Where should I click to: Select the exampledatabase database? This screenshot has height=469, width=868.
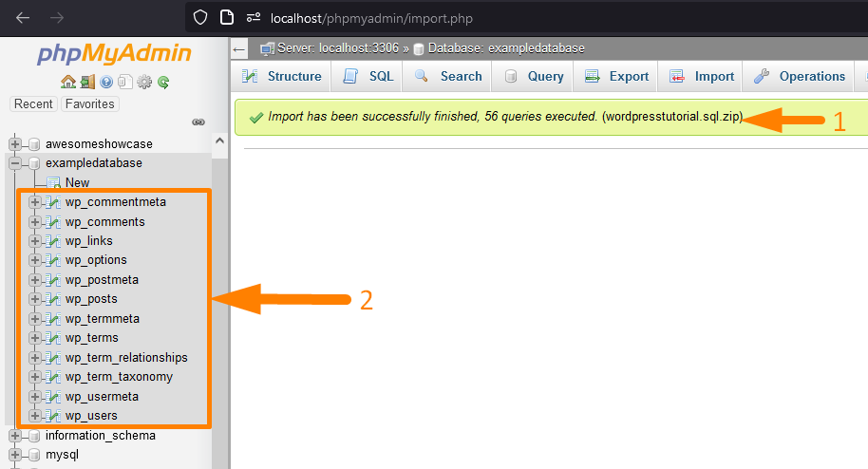coord(94,162)
